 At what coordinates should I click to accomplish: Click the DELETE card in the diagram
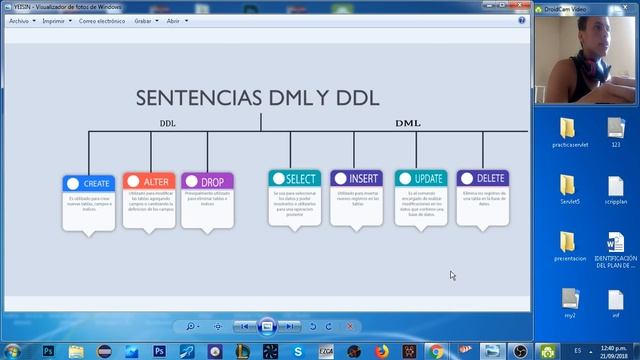(x=483, y=200)
